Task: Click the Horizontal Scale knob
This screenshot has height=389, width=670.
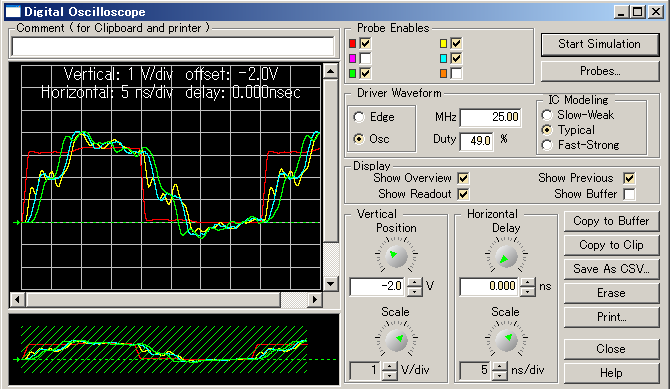Action: coord(506,340)
